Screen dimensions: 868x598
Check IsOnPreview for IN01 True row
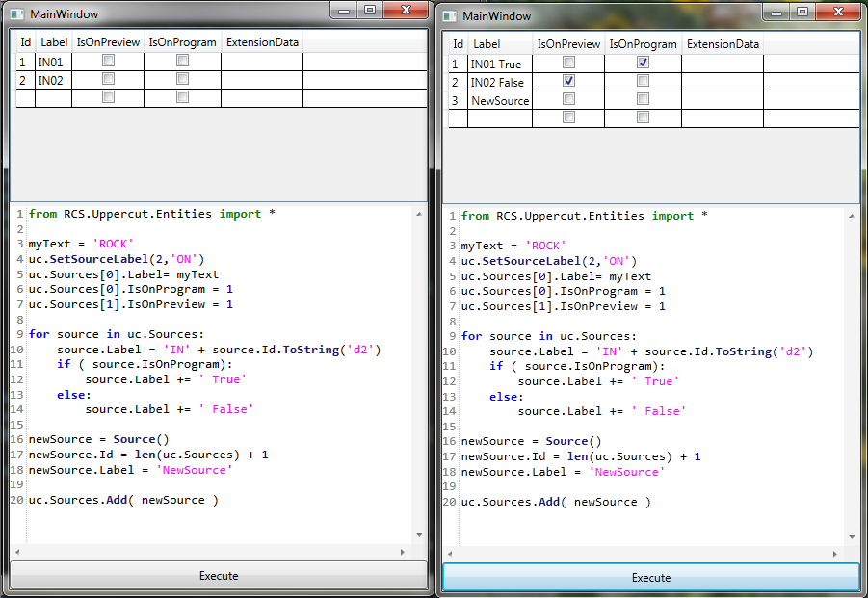tap(568, 63)
